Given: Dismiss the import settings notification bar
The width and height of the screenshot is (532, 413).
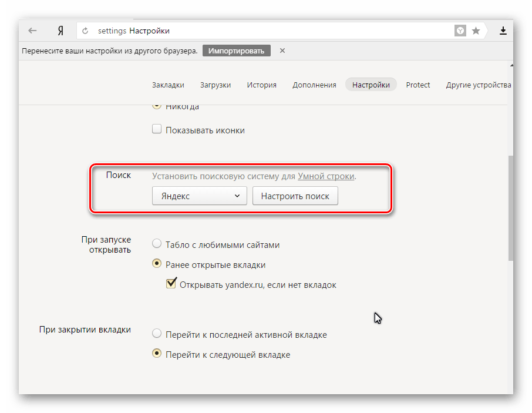Looking at the screenshot, I should click(x=282, y=51).
